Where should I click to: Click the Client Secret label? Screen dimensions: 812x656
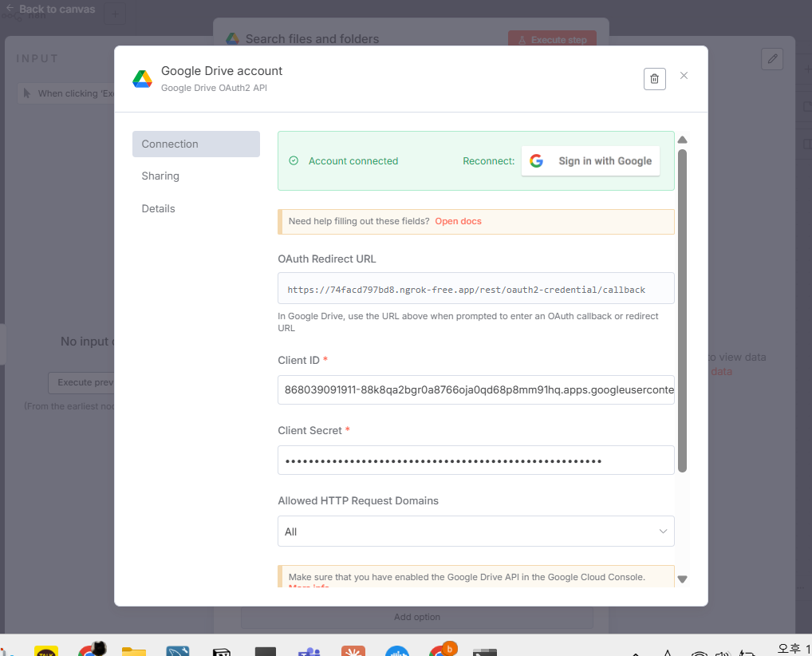click(x=309, y=431)
